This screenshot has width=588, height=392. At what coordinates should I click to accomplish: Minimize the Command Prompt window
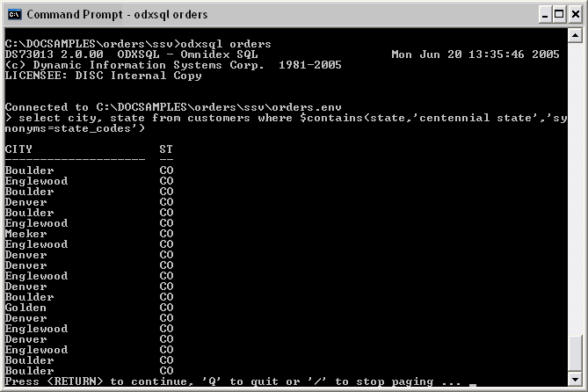[x=545, y=15]
